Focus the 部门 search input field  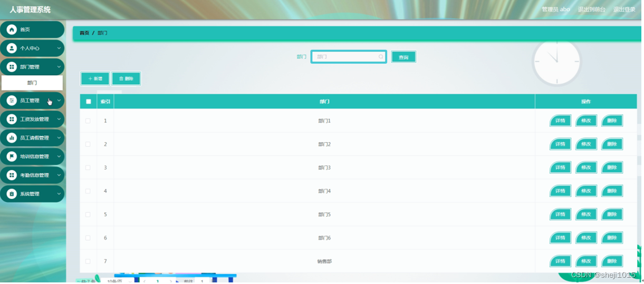coord(349,57)
